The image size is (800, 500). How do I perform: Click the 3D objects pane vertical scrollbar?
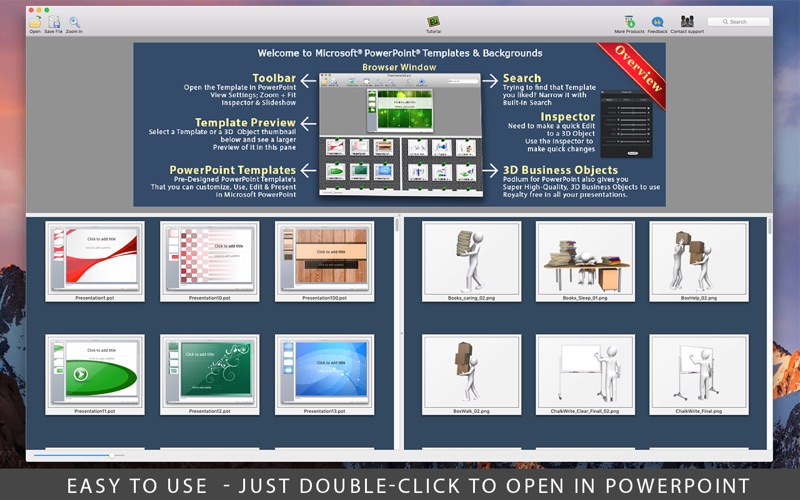point(769,227)
